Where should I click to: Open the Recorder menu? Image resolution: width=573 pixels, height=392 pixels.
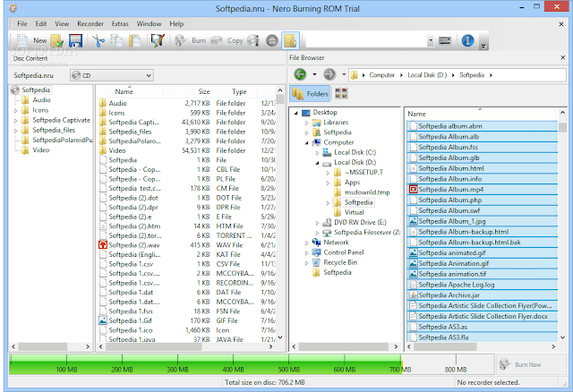(90, 24)
